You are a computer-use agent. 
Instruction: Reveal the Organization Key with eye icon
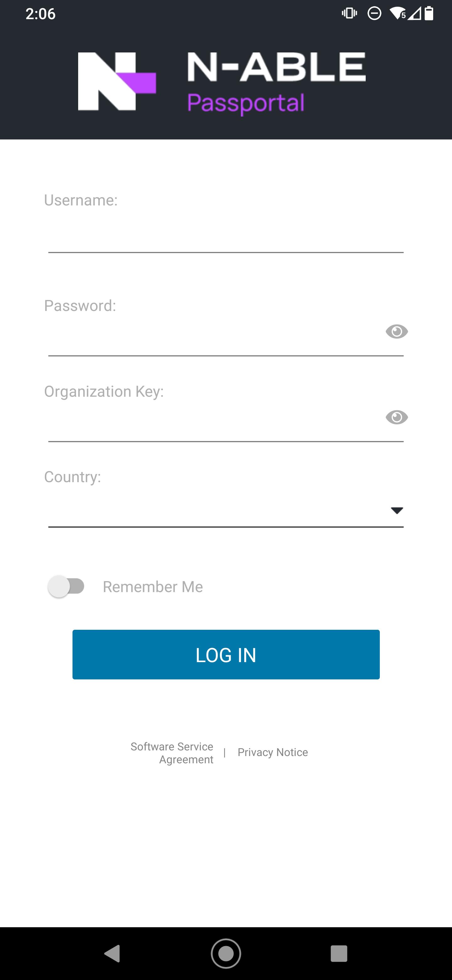pos(396,417)
